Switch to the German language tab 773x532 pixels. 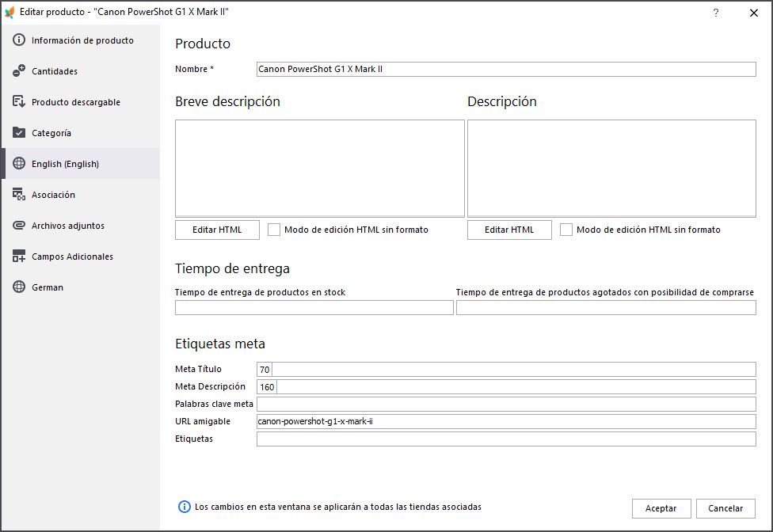[x=81, y=287]
